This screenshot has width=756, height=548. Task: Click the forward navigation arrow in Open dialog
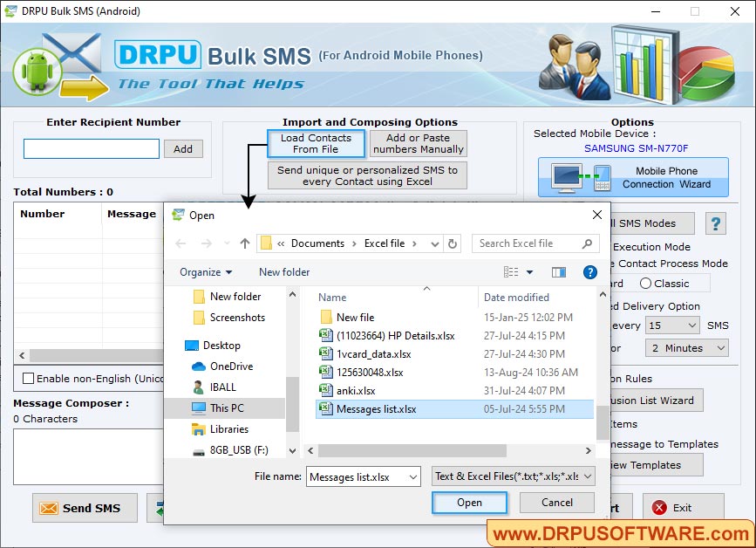[207, 243]
